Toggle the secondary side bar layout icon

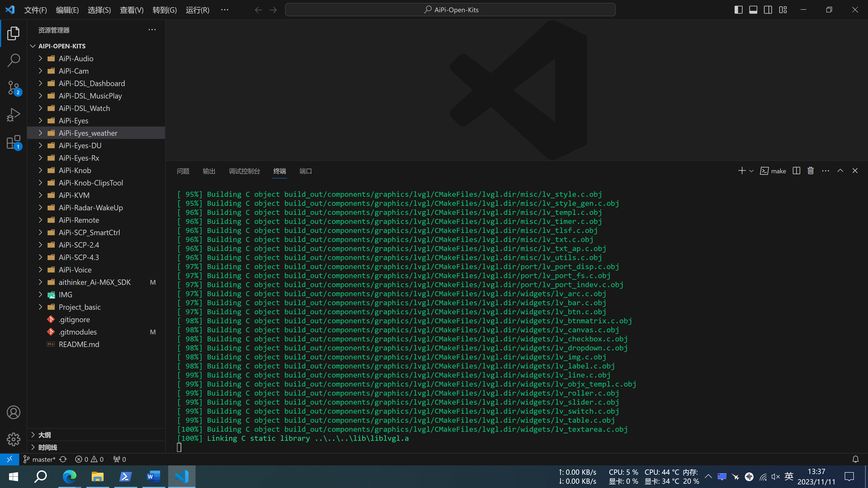(x=768, y=10)
